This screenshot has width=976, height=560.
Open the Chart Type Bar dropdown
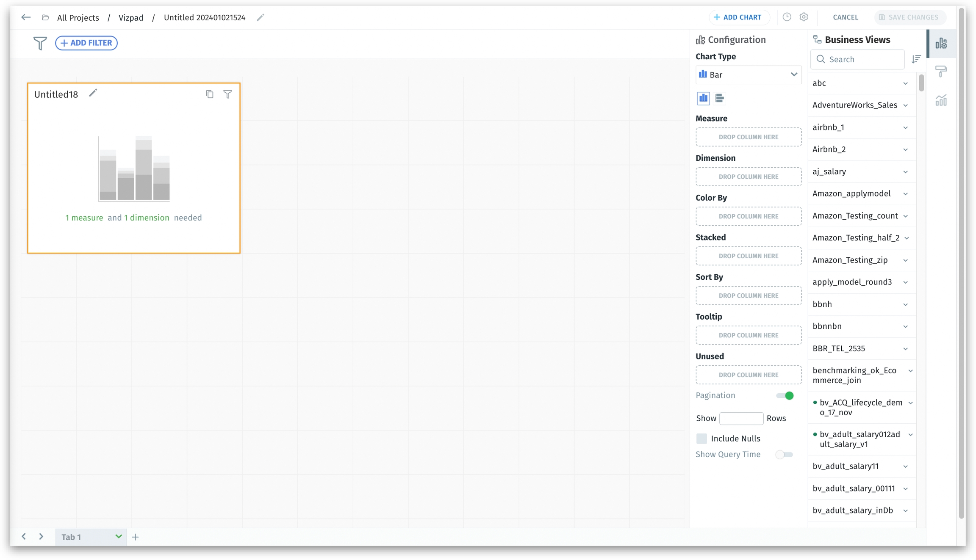748,74
